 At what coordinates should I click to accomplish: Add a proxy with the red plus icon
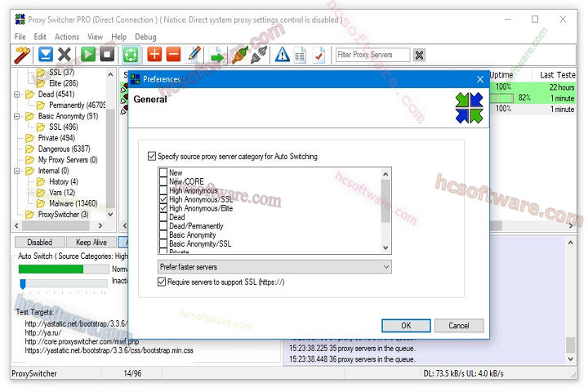[x=154, y=55]
